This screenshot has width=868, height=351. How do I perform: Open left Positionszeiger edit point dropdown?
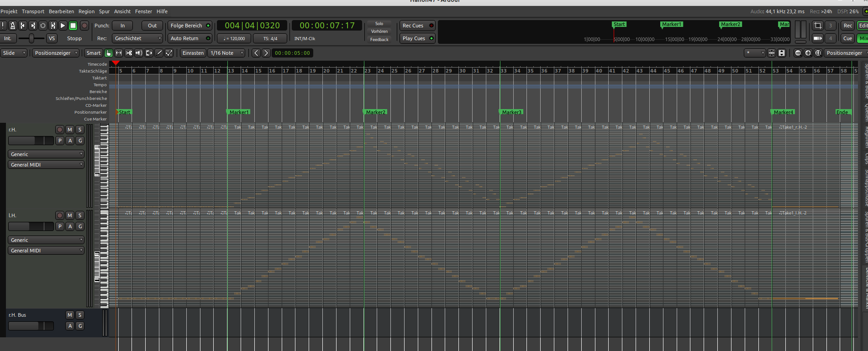56,53
